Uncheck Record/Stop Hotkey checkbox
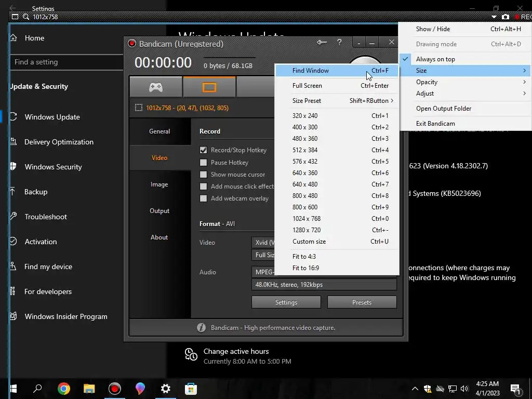Viewport: 532px width, 399px height. coord(203,150)
